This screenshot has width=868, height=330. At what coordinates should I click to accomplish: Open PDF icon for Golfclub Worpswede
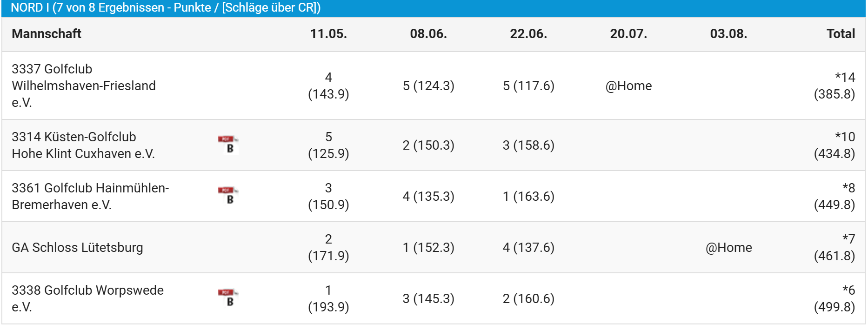(228, 298)
